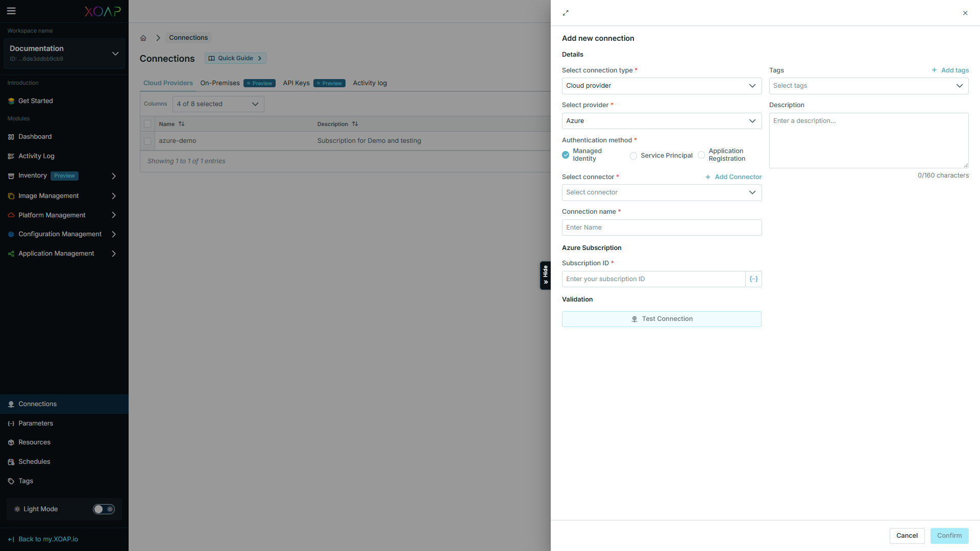This screenshot has width=980, height=551.
Task: Open the subscription ID parameter picker icon
Action: 753,279
